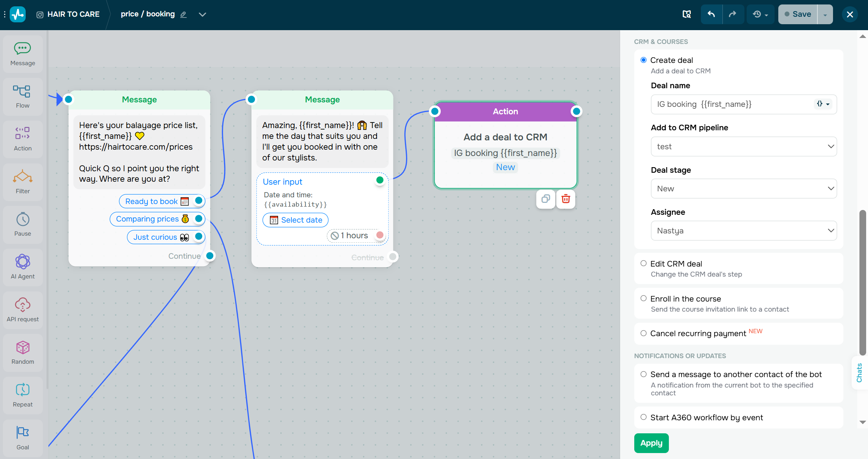Click the undo arrow button
868x459 pixels.
pos(711,14)
